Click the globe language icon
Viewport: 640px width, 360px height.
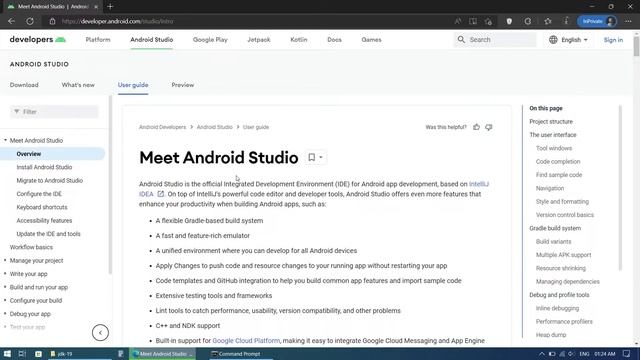pos(553,40)
